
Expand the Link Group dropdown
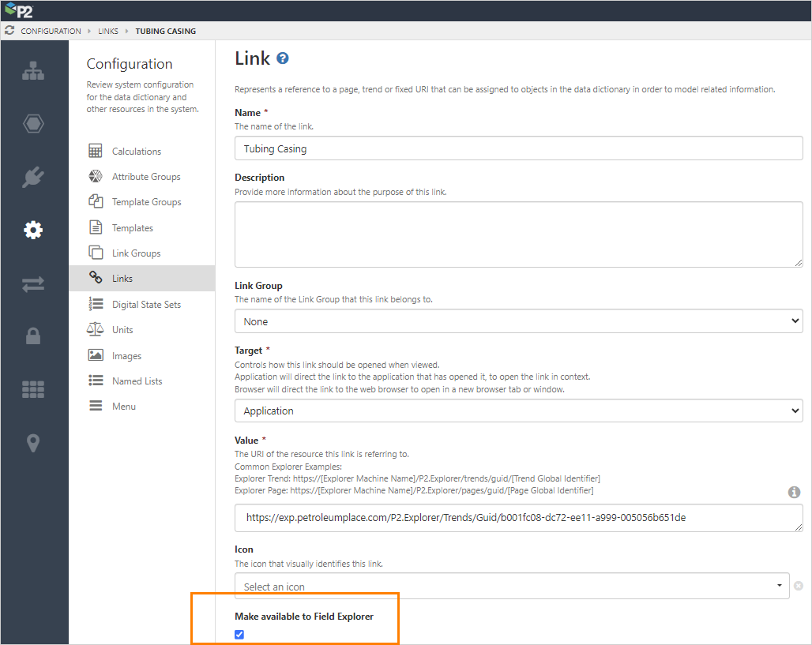(518, 321)
